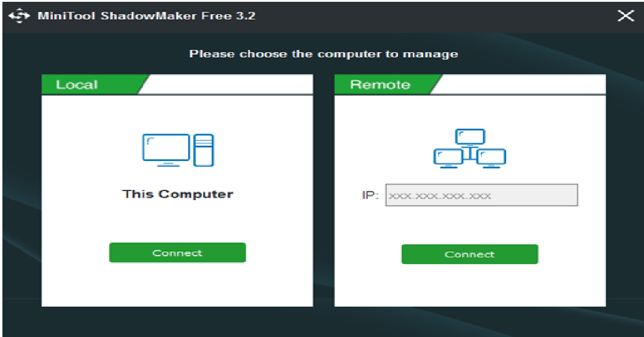This screenshot has height=337, width=644.
Task: Click 'Please choose the computer to manage' heading
Action: pos(324,54)
